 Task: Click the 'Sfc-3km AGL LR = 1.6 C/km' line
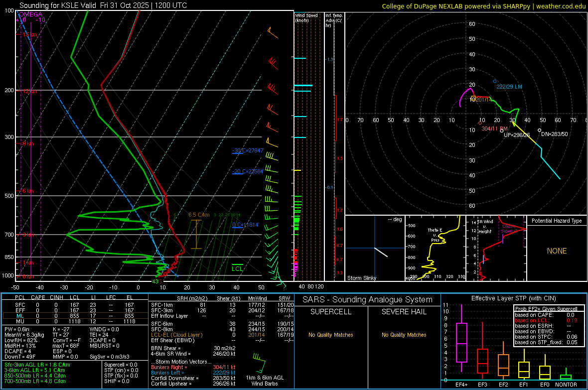[37, 365]
